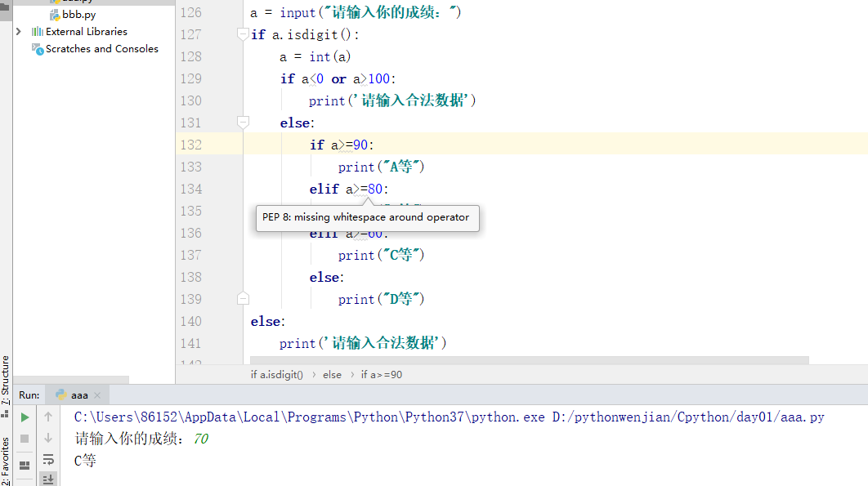Image resolution: width=868 pixels, height=486 pixels.
Task: Click print("C等") statement
Action: 382,255
